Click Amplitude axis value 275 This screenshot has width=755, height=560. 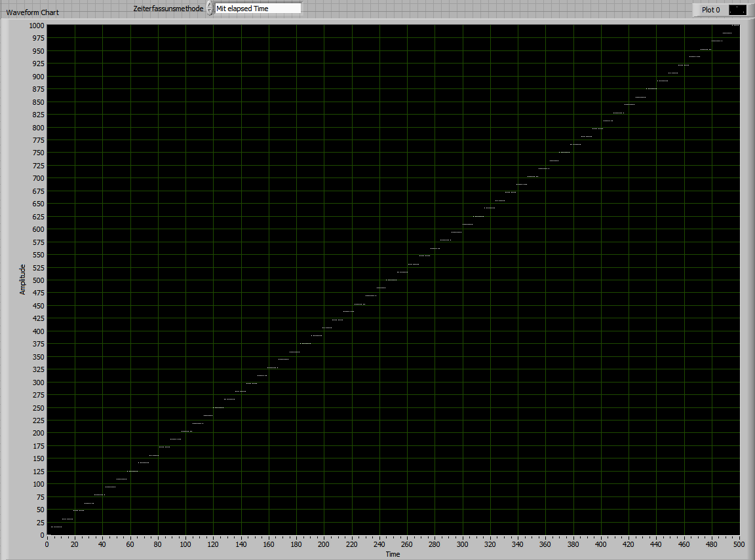39,394
